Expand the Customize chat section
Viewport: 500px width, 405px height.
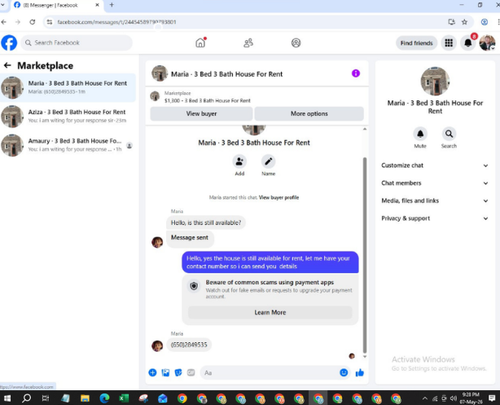coord(435,165)
